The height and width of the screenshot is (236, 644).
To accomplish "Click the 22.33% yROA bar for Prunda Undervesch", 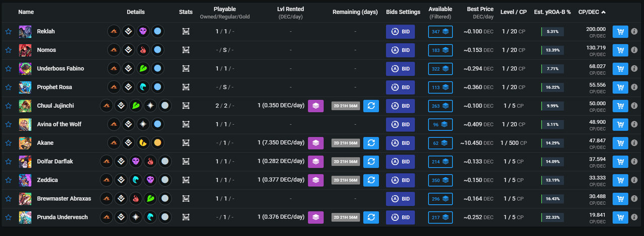I will tap(552, 218).
